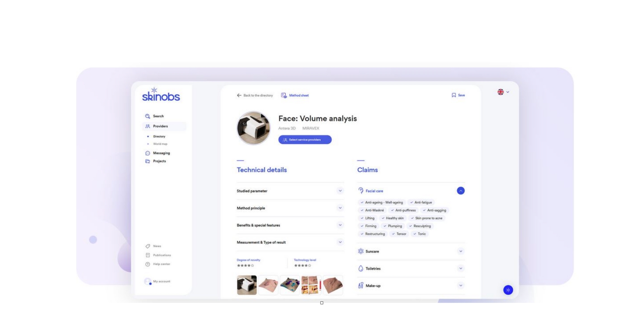Screen dimensions: 644x333
Task: Select Providers in the sidebar
Action: [x=164, y=126]
